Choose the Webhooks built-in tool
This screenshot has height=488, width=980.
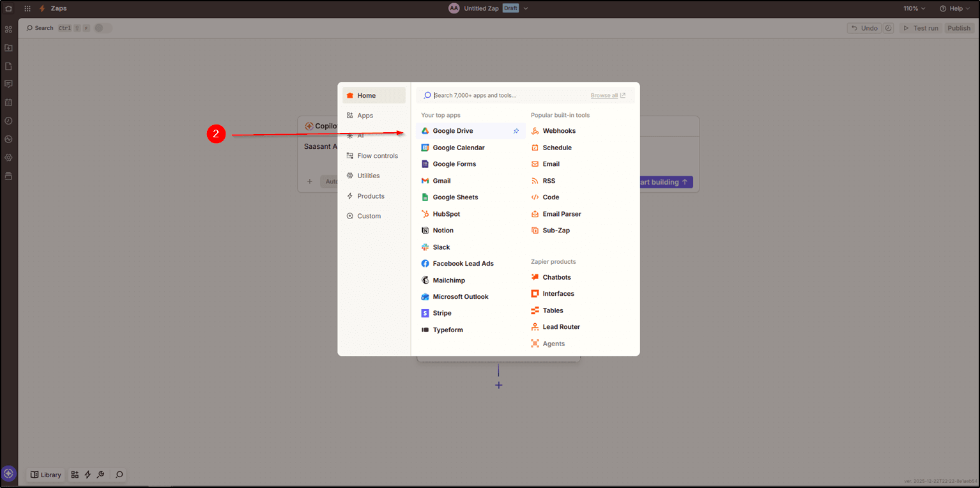pyautogui.click(x=558, y=131)
